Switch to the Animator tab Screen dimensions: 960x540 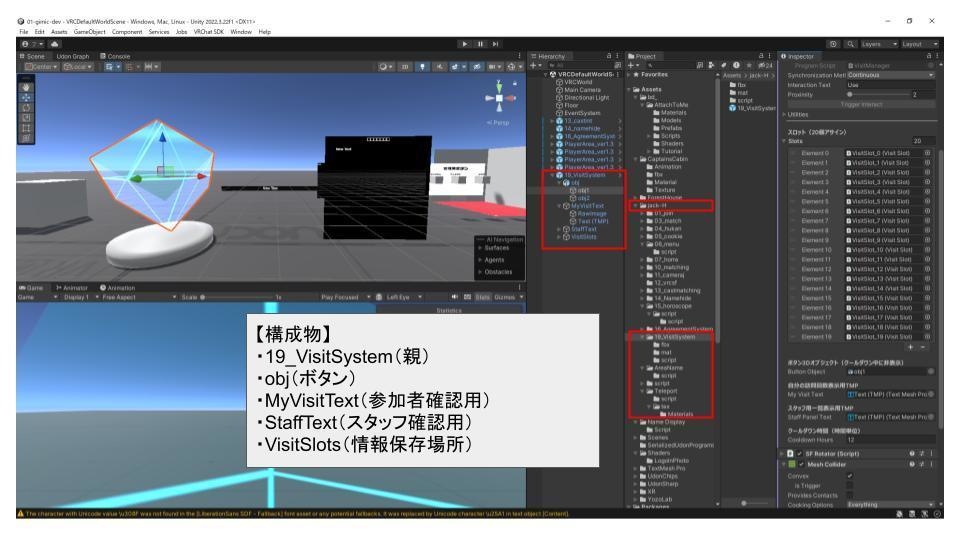point(72,287)
